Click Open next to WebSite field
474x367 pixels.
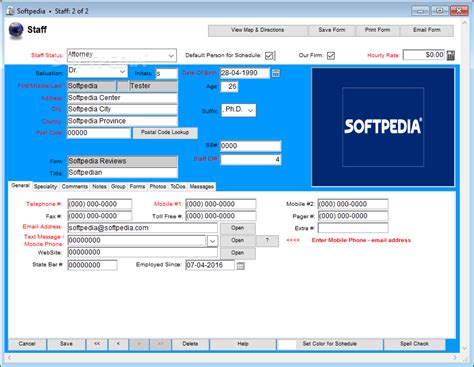point(238,253)
